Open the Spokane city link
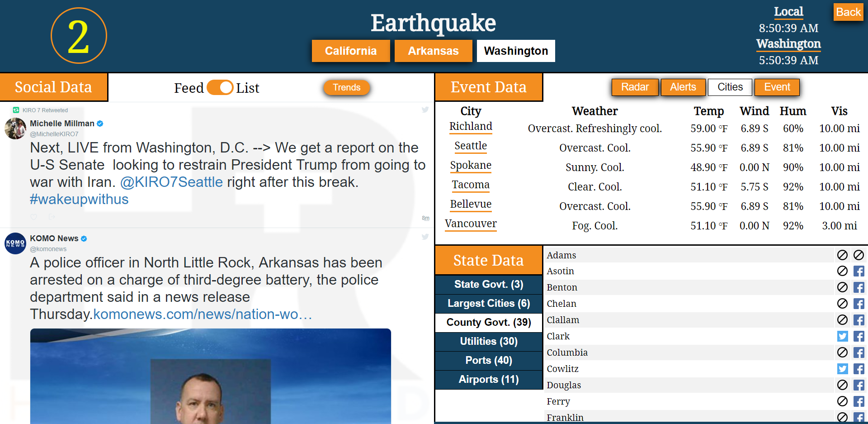The image size is (868, 424). pyautogui.click(x=471, y=165)
